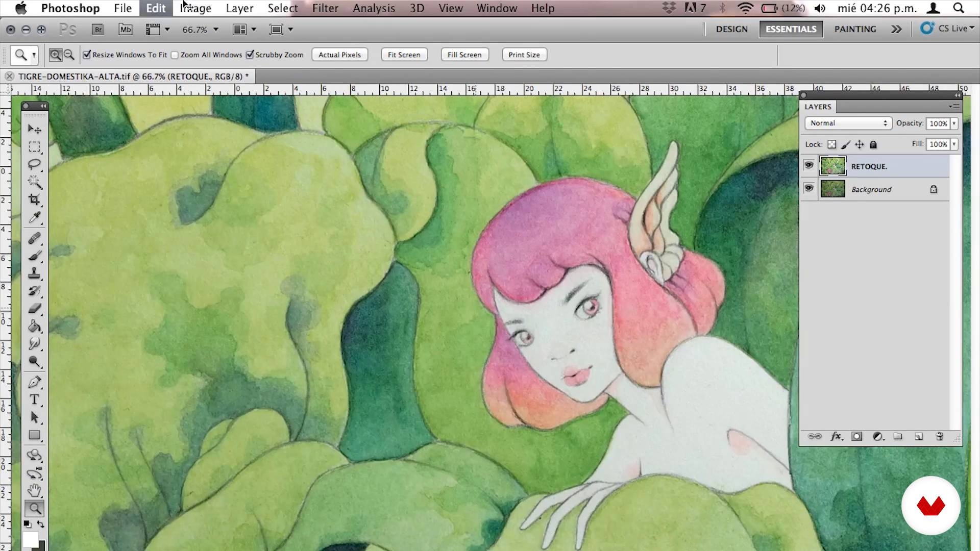Open the blend mode Normal dropdown
This screenshot has height=551, width=980.
[x=848, y=123]
